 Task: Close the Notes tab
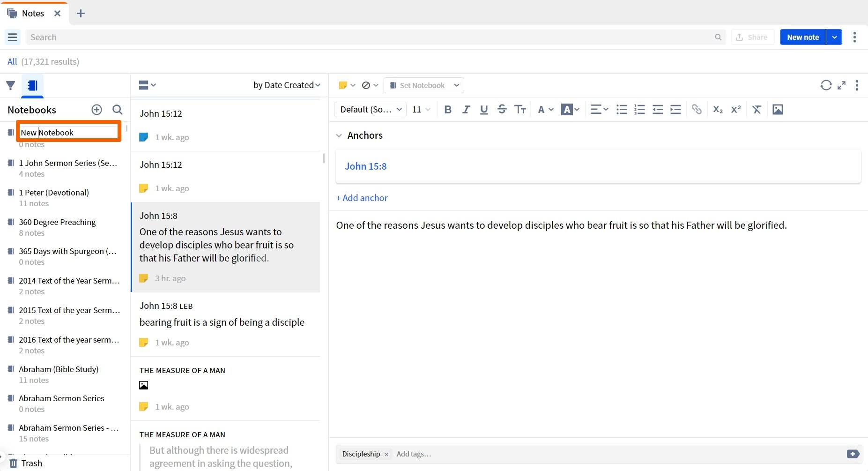(x=57, y=13)
